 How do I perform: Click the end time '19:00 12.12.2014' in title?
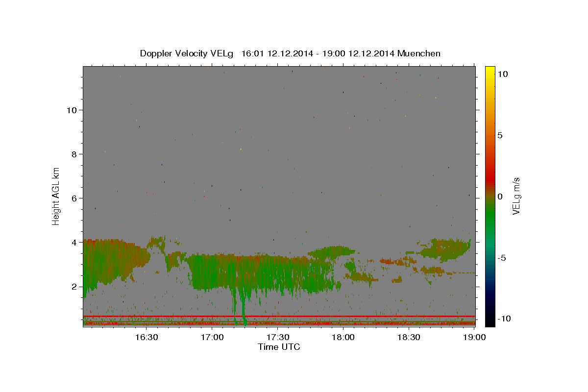click(358, 53)
